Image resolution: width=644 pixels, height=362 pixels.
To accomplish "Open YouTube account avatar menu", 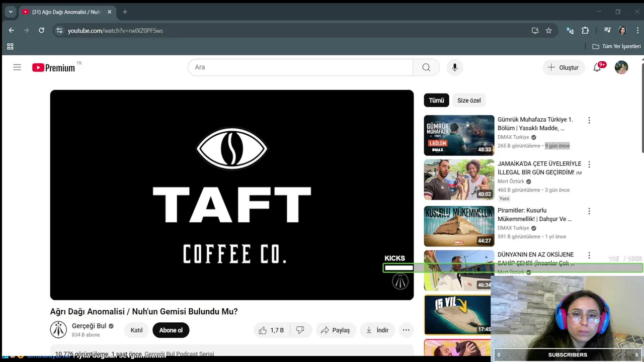I will (621, 67).
